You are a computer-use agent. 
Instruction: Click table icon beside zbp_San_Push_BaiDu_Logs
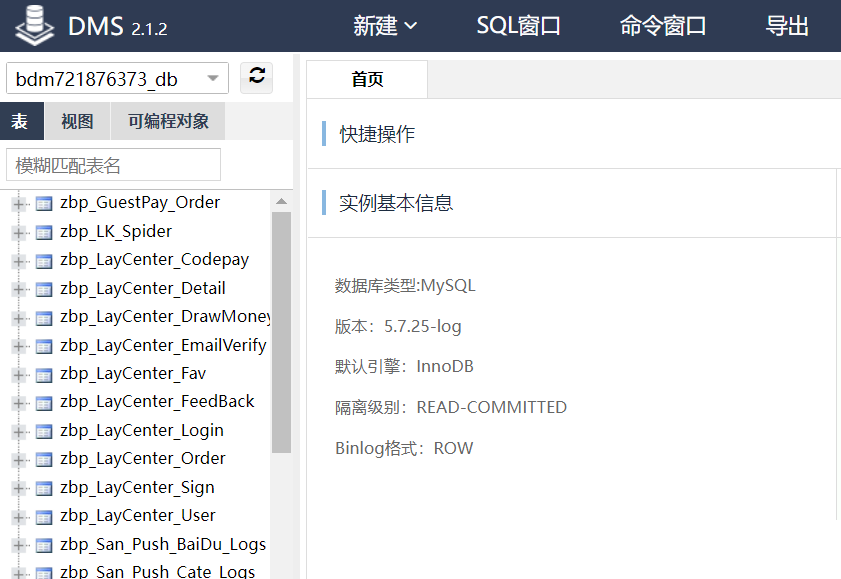coord(44,545)
